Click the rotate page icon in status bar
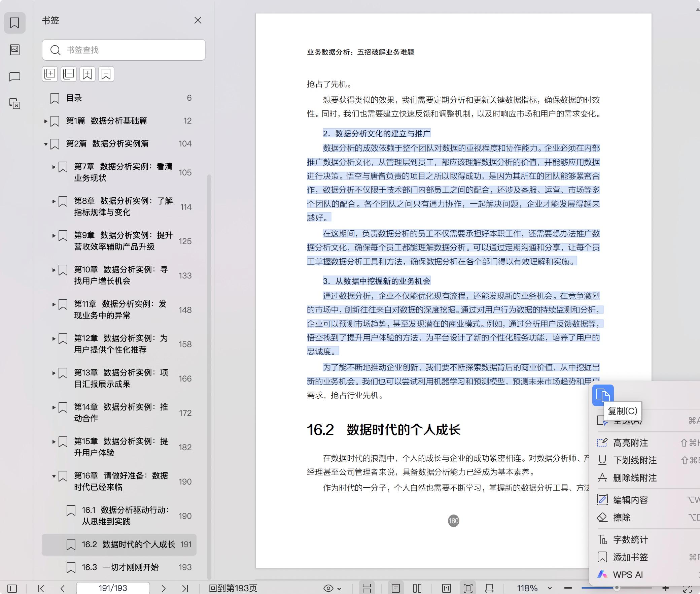This screenshot has width=700, height=594. pos(489,588)
